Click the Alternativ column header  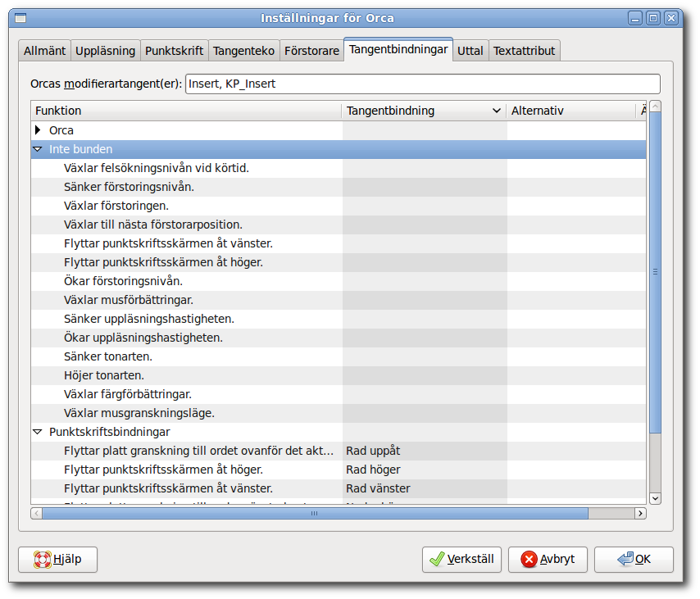(x=571, y=111)
